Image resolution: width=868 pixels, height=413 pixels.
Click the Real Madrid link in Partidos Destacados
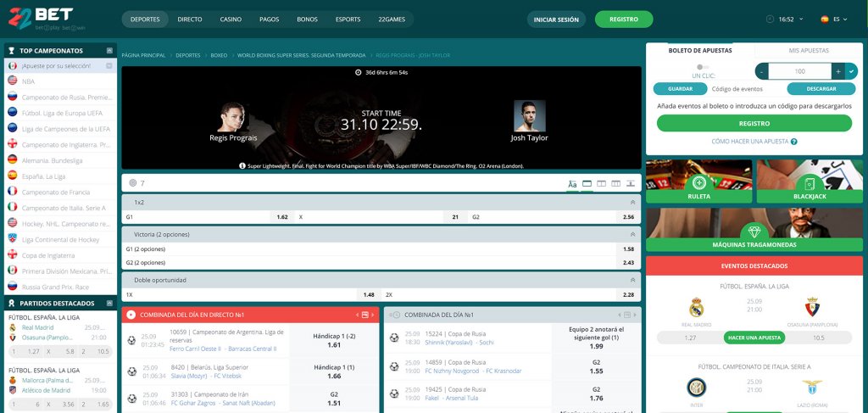point(37,327)
